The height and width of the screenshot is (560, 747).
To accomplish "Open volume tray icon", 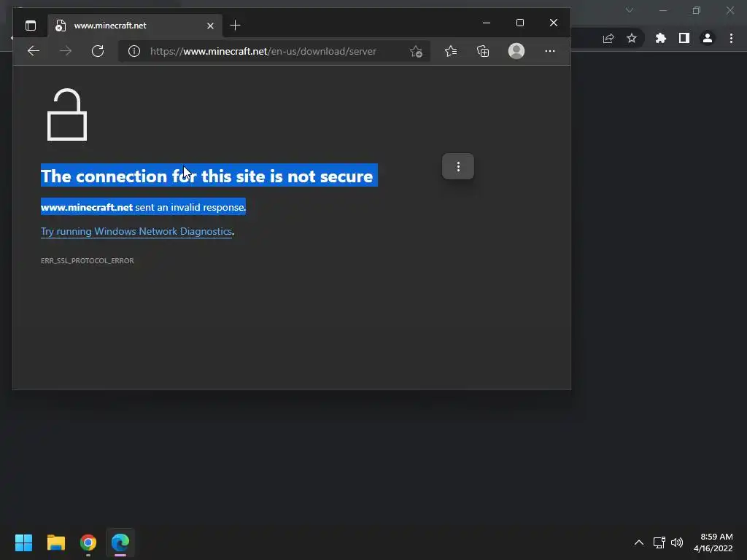I will tap(677, 542).
